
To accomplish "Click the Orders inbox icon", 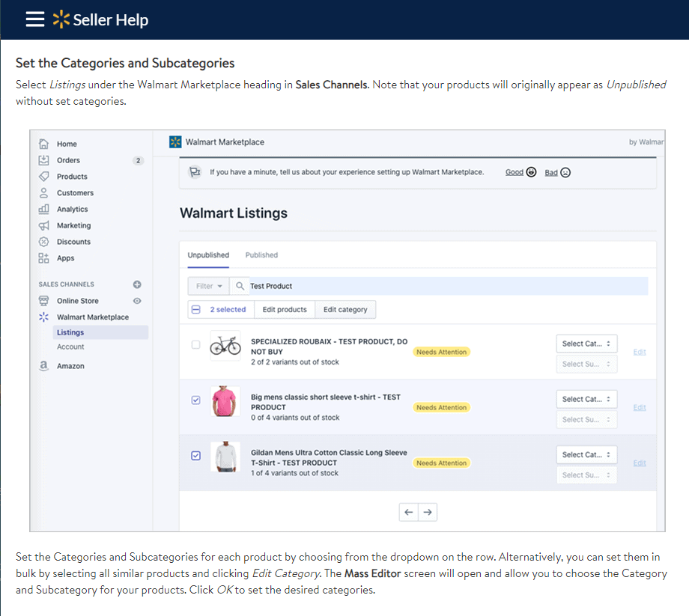I will (x=43, y=160).
